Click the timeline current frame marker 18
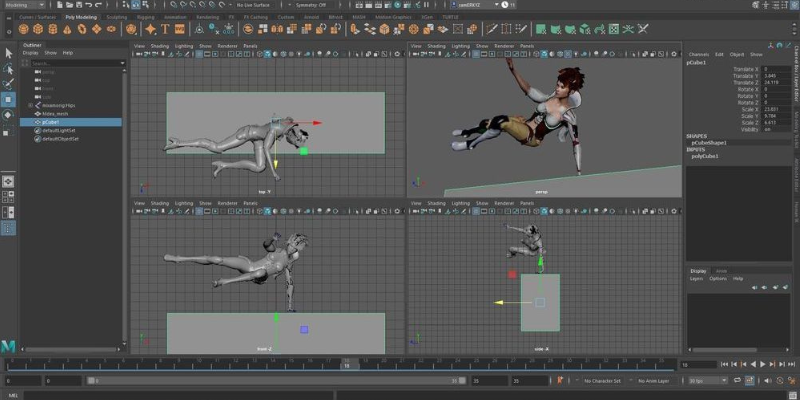The height and width of the screenshot is (400, 800). (346, 365)
